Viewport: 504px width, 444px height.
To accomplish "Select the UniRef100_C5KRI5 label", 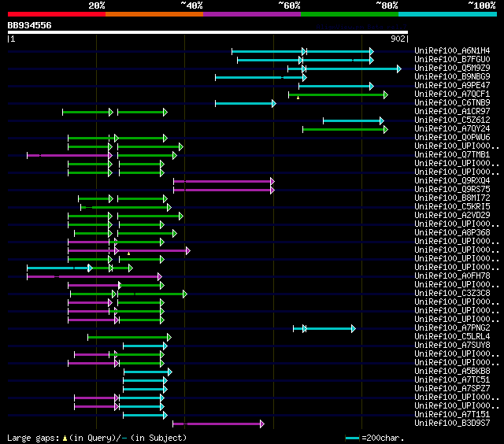I will (x=452, y=206).
